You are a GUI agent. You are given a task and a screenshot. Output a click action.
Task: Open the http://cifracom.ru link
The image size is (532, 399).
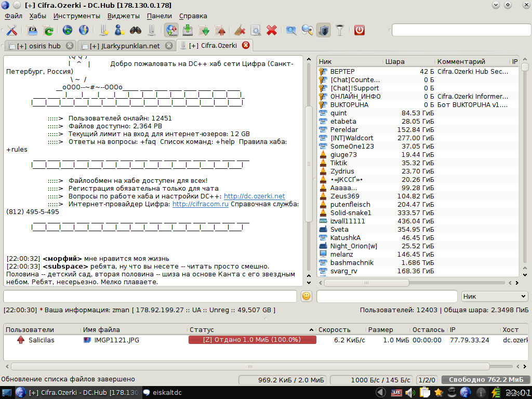201,204
